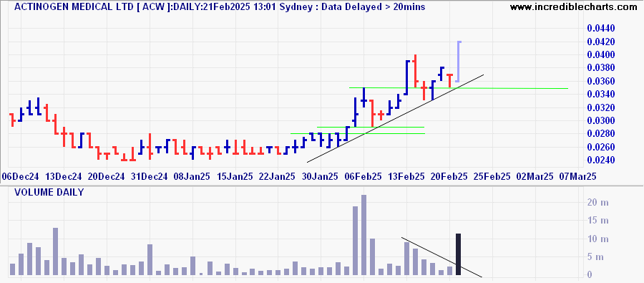Click the 22Jan25 date label
Viewport: 644px width, 283px height.
(x=278, y=176)
